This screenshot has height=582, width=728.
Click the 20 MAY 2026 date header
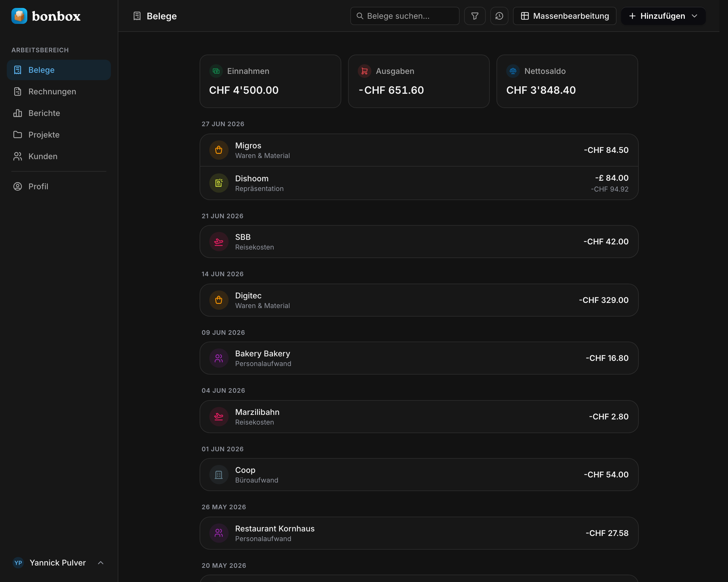224,566
